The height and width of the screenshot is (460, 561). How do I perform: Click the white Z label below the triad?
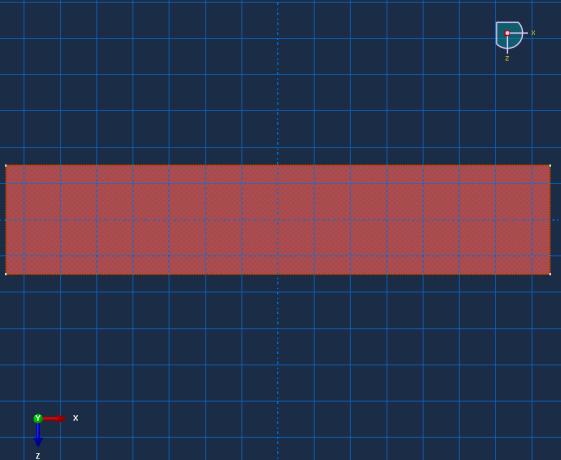(38, 456)
